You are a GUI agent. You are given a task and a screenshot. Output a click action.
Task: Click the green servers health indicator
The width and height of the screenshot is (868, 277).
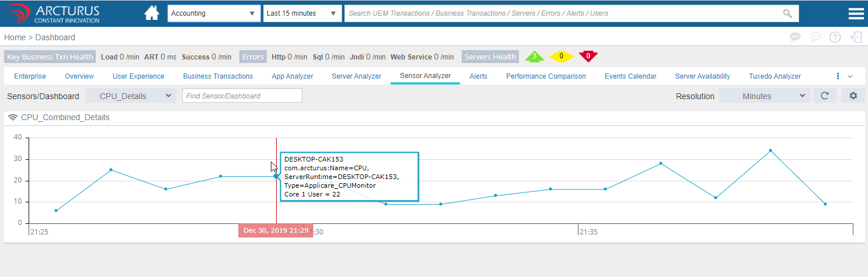pyautogui.click(x=534, y=57)
